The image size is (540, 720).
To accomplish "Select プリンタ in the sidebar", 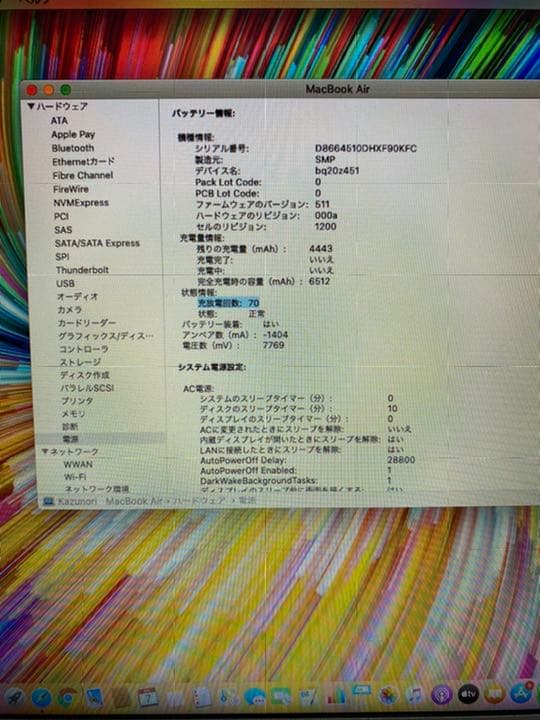I will click(77, 401).
